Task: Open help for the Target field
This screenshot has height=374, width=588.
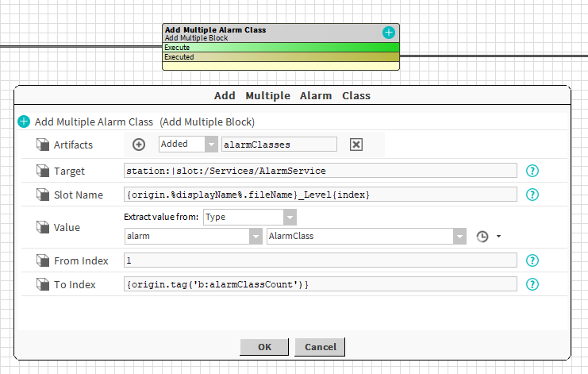Action: (532, 171)
